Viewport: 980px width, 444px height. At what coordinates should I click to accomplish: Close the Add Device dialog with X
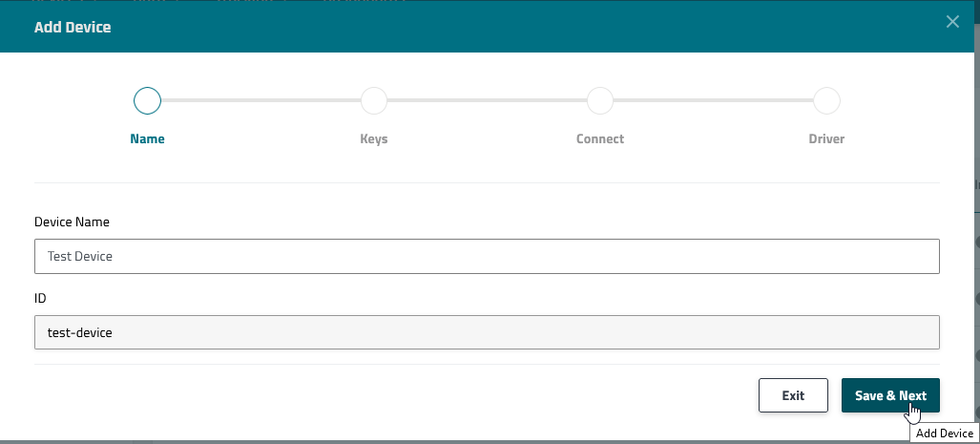(951, 22)
